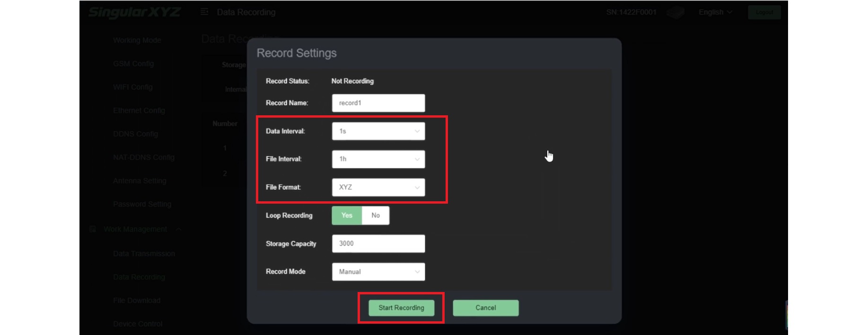Click the Cancel button

point(485,308)
